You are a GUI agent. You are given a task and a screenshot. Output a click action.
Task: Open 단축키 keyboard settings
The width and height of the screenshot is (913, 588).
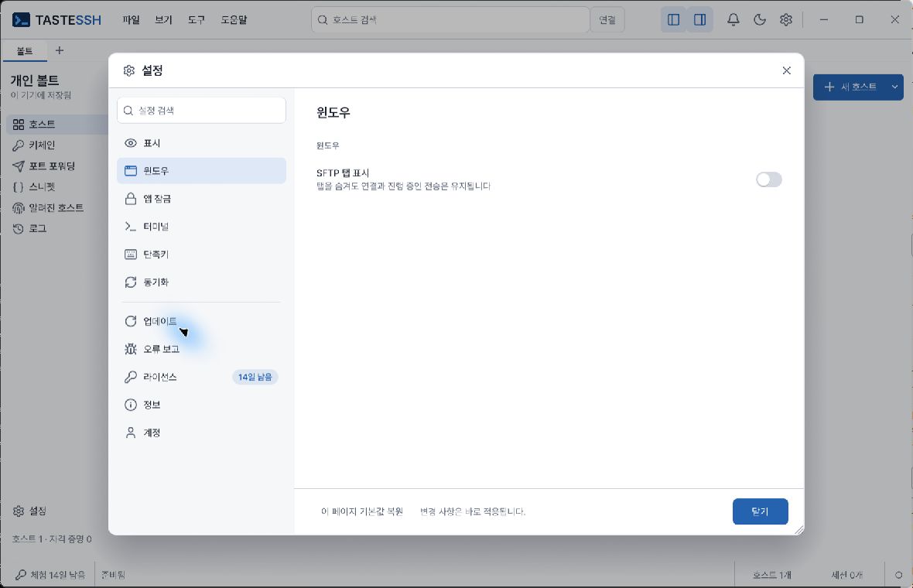pos(201,255)
